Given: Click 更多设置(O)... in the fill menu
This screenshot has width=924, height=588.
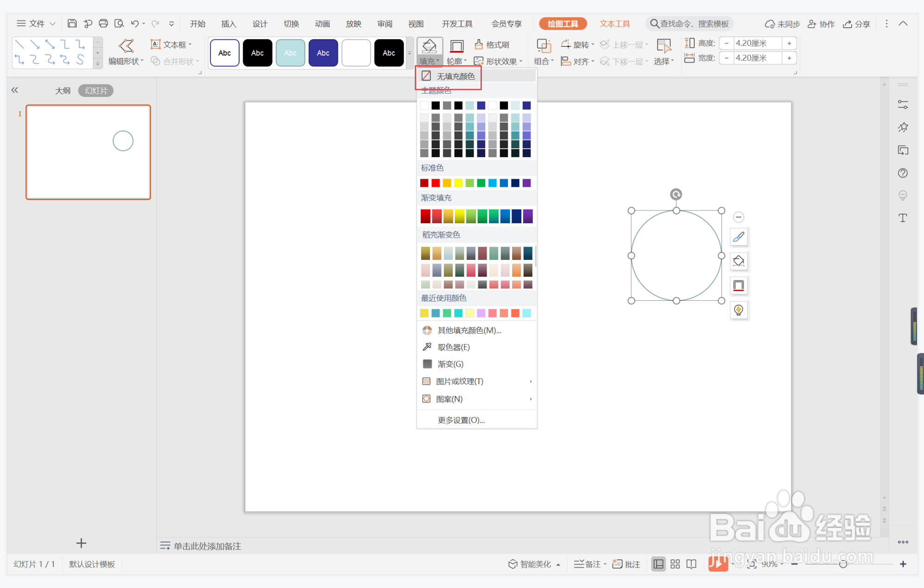Looking at the screenshot, I should 461,420.
